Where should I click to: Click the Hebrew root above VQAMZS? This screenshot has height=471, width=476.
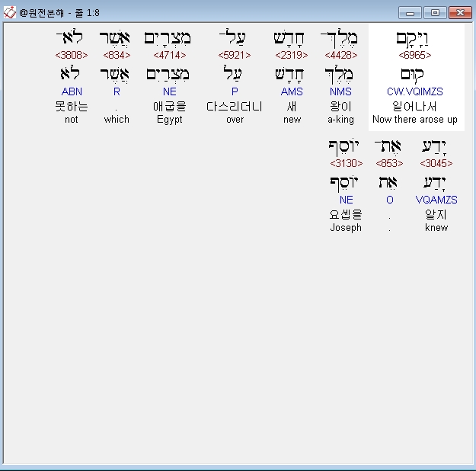click(434, 183)
